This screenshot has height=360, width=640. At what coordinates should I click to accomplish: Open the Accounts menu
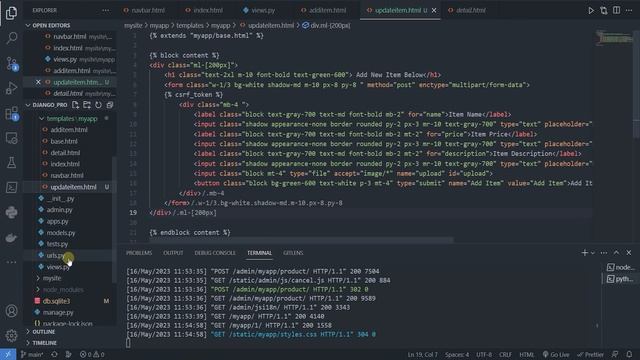point(11,311)
